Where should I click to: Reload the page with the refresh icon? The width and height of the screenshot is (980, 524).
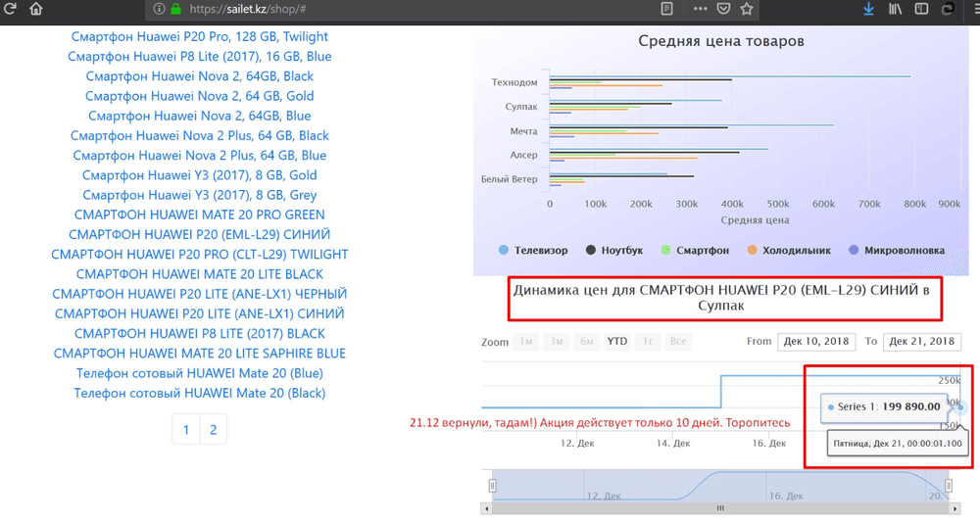pyautogui.click(x=10, y=9)
